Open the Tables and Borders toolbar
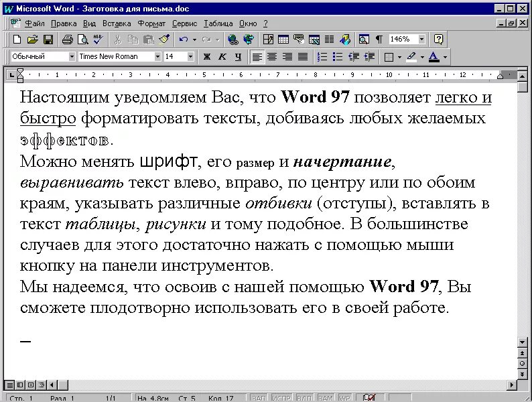532x402 pixels. 268,40
